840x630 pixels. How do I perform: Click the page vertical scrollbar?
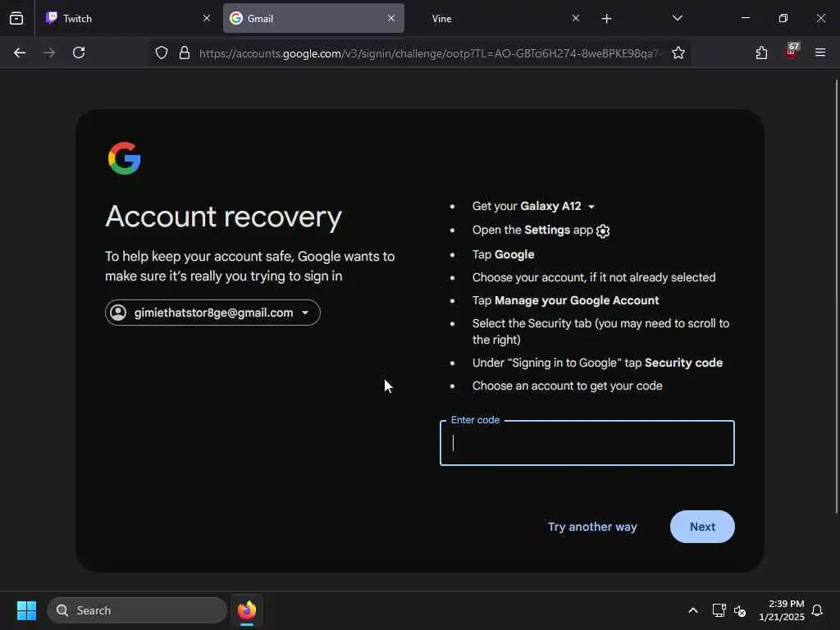pyautogui.click(x=837, y=296)
